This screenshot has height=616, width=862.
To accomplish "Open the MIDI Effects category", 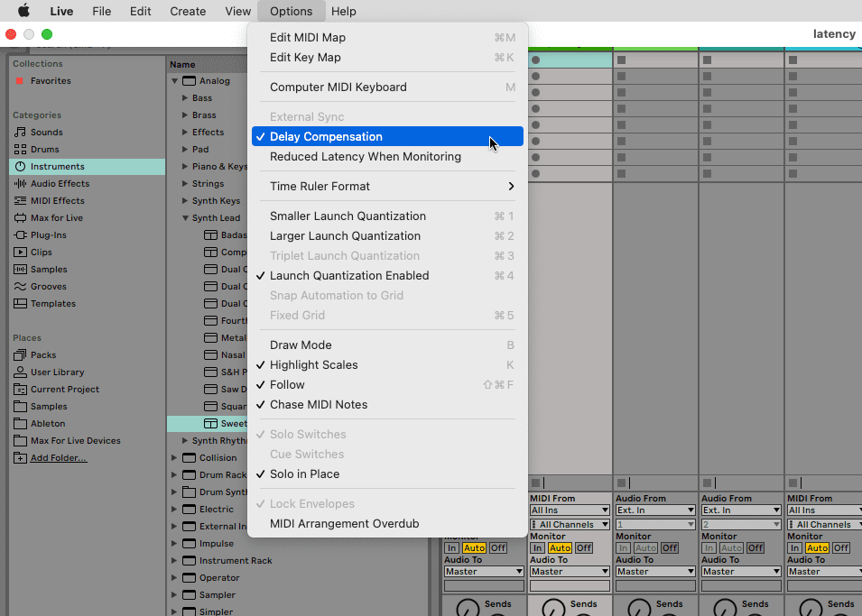I will pos(57,200).
